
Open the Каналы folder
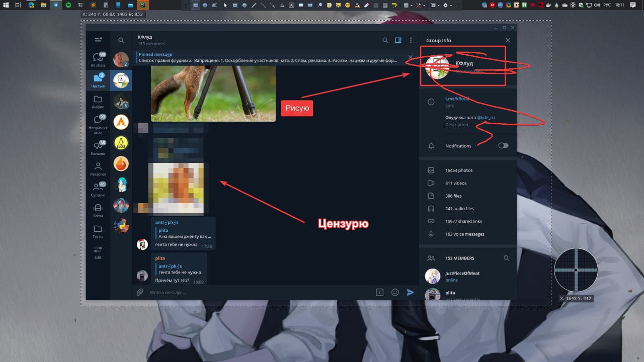tap(98, 148)
